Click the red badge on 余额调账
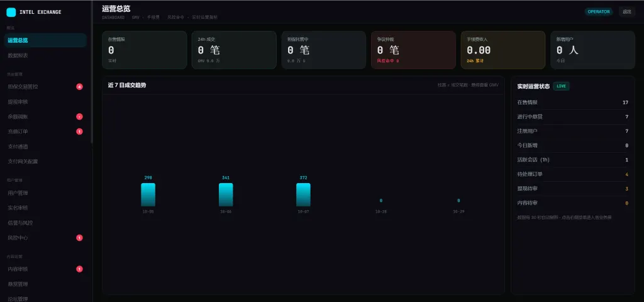Viewport: 644px width, 302px height. 79,116
